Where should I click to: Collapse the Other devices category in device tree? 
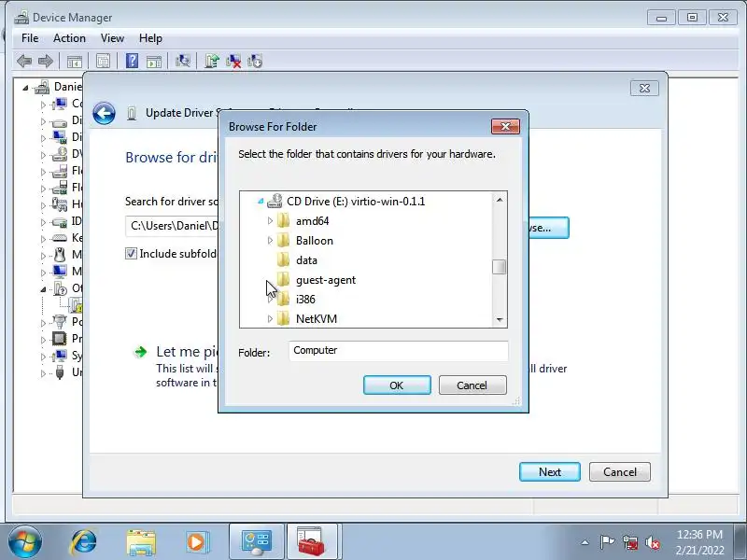click(43, 289)
